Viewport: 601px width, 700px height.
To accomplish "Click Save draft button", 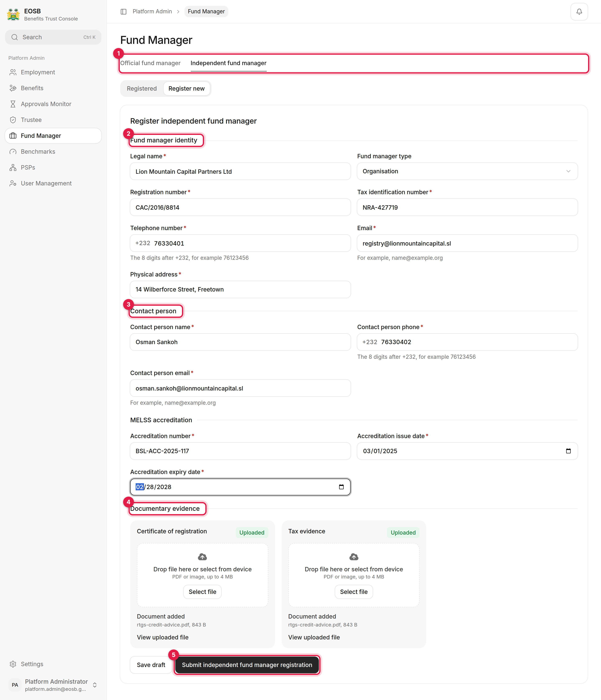I will [x=151, y=665].
